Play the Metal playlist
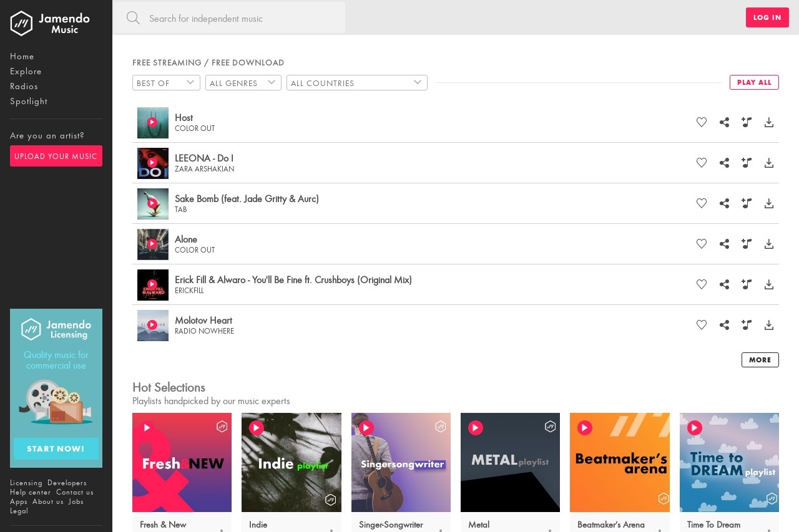This screenshot has width=799, height=532. click(476, 428)
